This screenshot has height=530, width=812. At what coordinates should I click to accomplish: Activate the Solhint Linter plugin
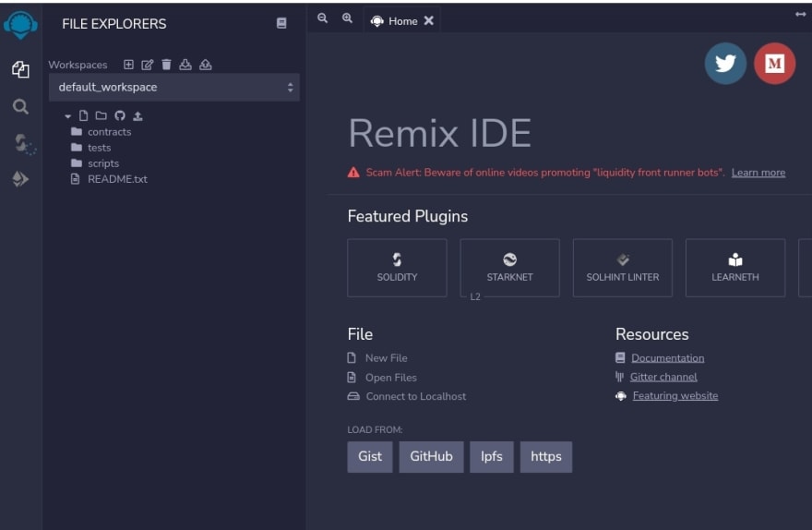(x=623, y=268)
